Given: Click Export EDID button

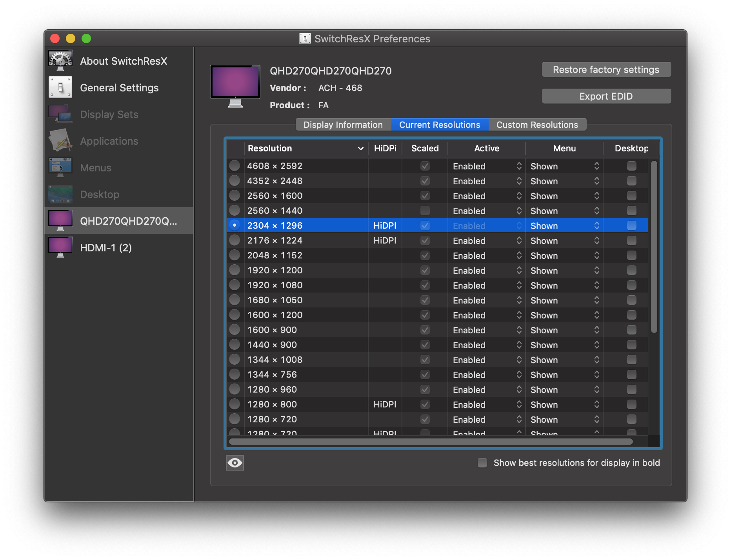Looking at the screenshot, I should [606, 96].
